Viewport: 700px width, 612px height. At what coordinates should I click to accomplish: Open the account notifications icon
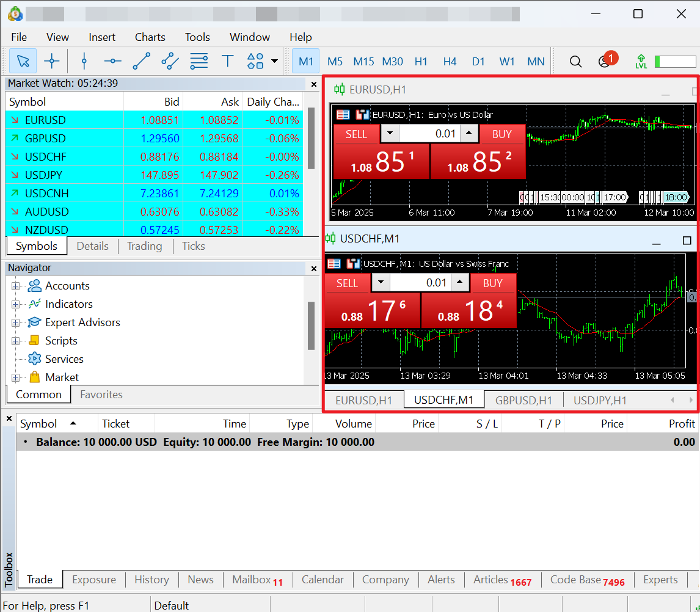(605, 61)
